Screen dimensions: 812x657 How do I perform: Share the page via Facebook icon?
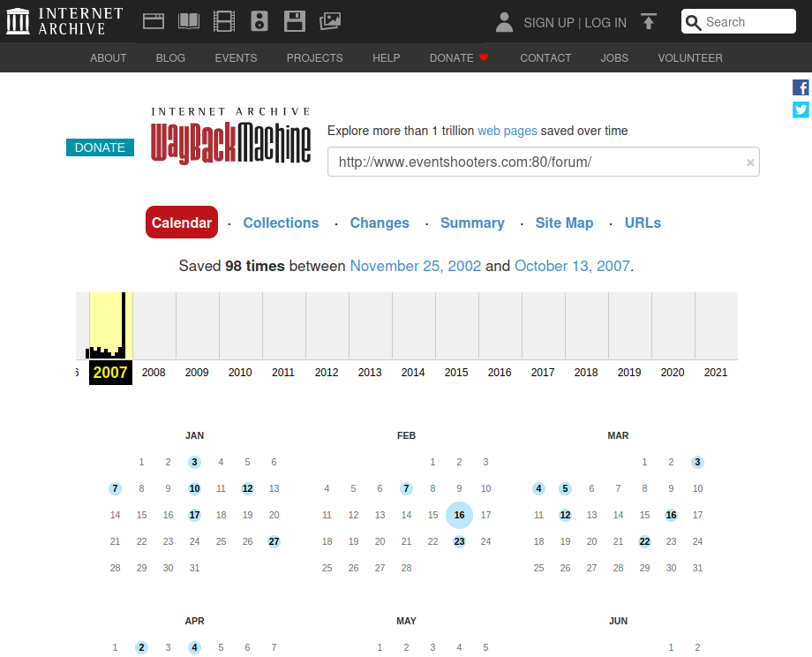tap(801, 87)
